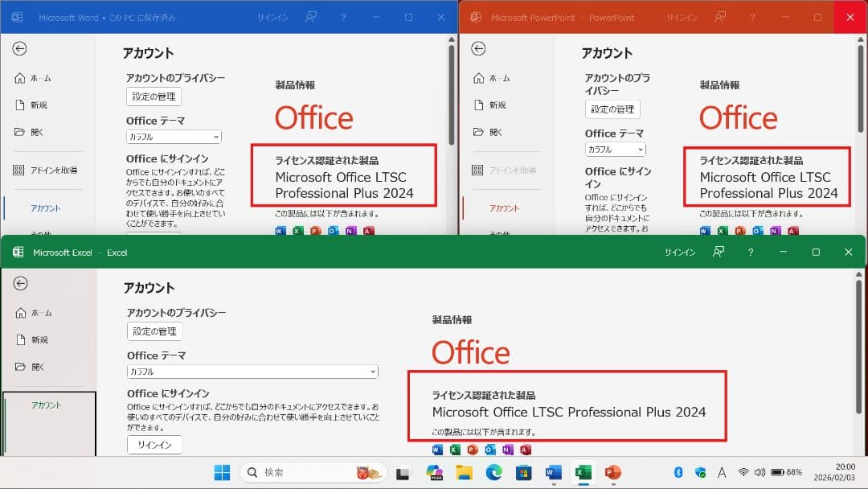The height and width of the screenshot is (489, 868).
Task: Click Manage Settings (設定の管理) button in Word
Action: click(x=154, y=97)
